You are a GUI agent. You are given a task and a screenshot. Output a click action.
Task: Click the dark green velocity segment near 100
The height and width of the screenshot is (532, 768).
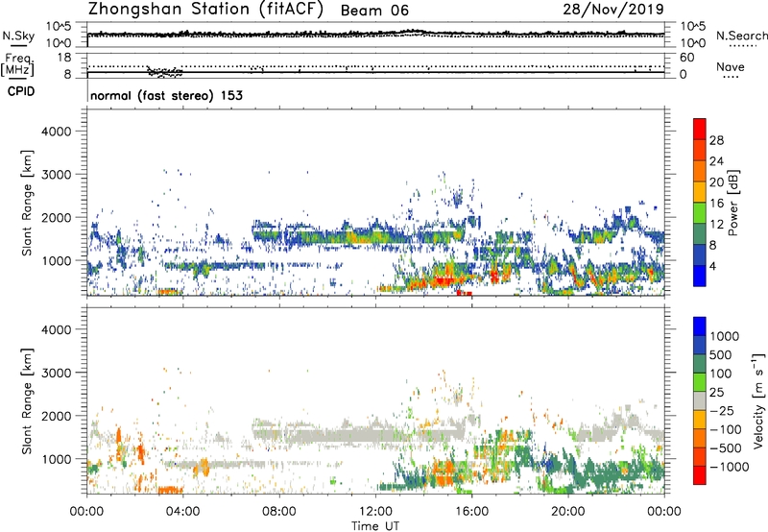[x=700, y=364]
